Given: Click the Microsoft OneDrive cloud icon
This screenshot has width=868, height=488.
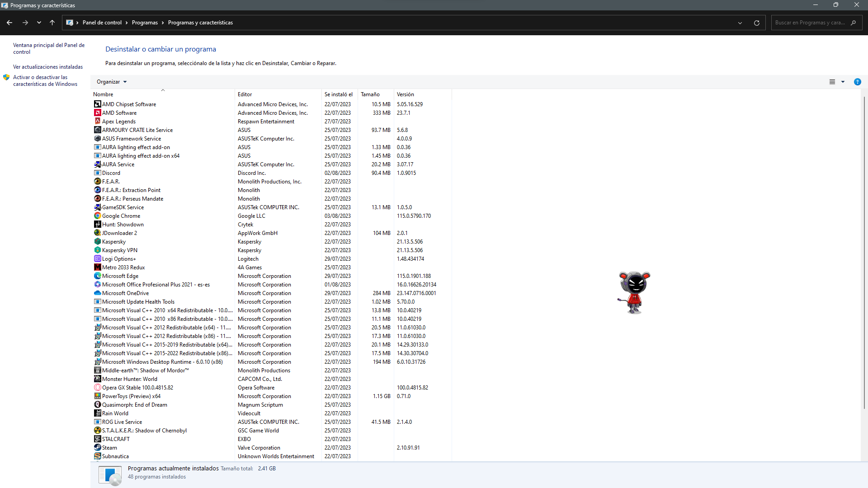Looking at the screenshot, I should [x=97, y=293].
